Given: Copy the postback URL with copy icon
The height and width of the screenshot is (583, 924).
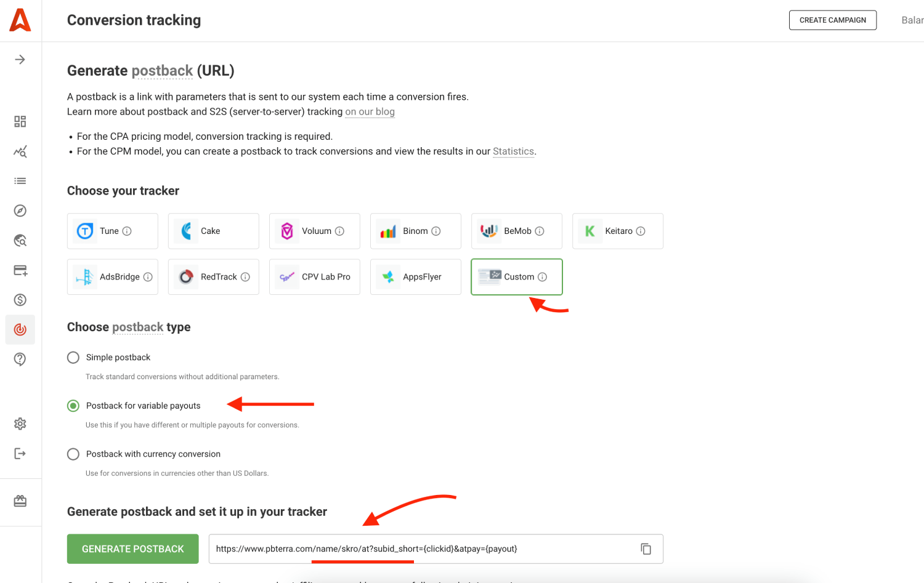Looking at the screenshot, I should 646,549.
